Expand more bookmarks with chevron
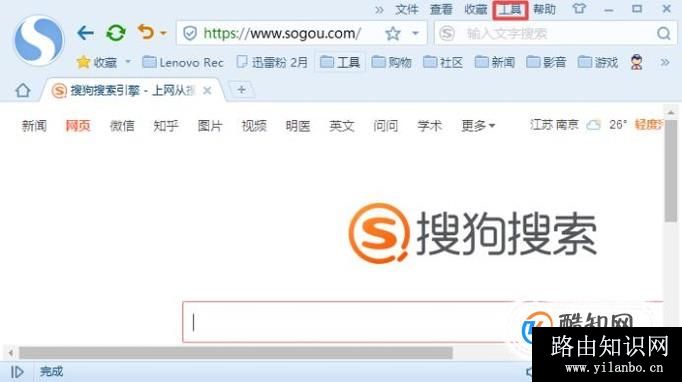 (x=665, y=63)
